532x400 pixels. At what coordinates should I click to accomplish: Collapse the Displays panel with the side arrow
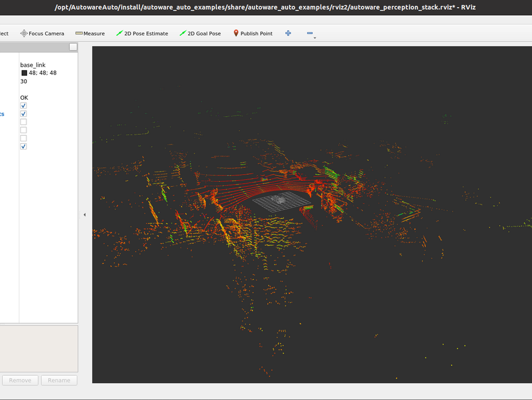coord(84,215)
